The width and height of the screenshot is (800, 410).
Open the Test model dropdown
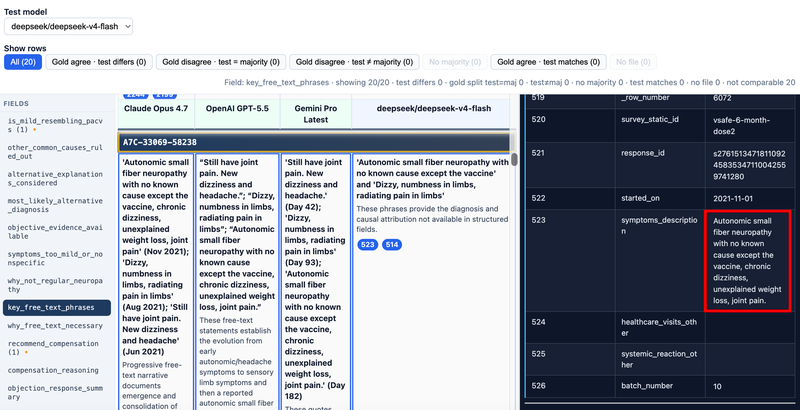[x=68, y=27]
